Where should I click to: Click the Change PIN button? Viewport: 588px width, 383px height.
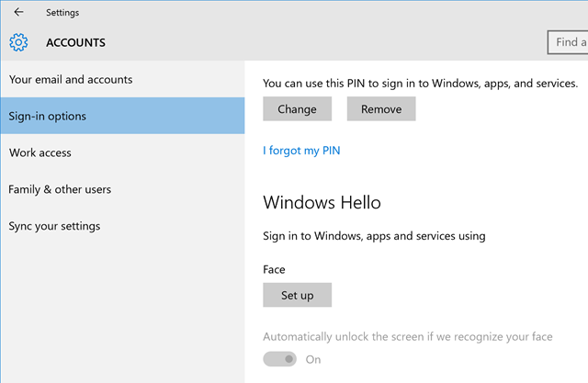pyautogui.click(x=297, y=109)
